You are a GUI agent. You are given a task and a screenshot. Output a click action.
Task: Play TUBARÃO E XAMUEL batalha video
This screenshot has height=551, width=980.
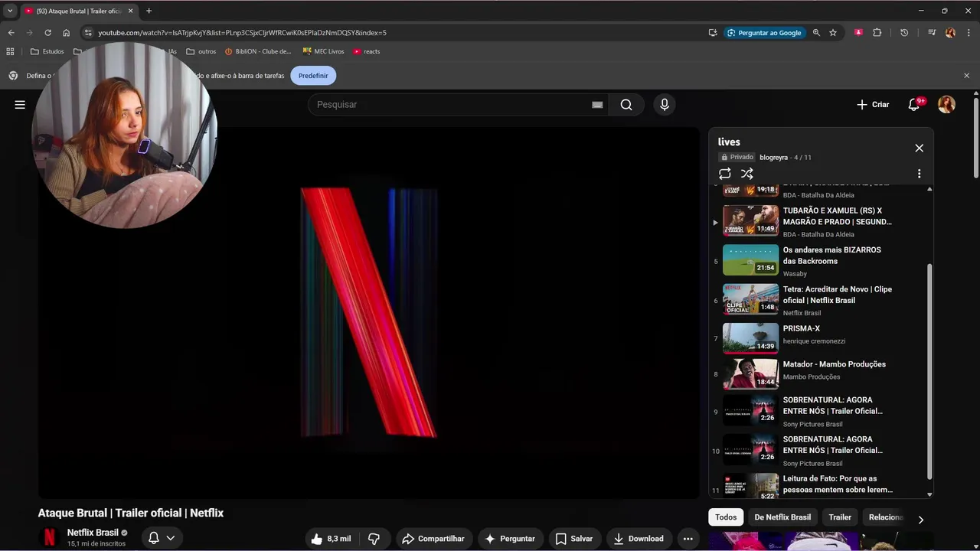coord(819,221)
